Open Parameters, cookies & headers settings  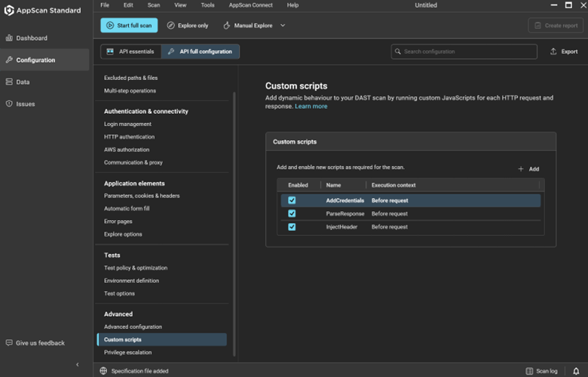142,195
